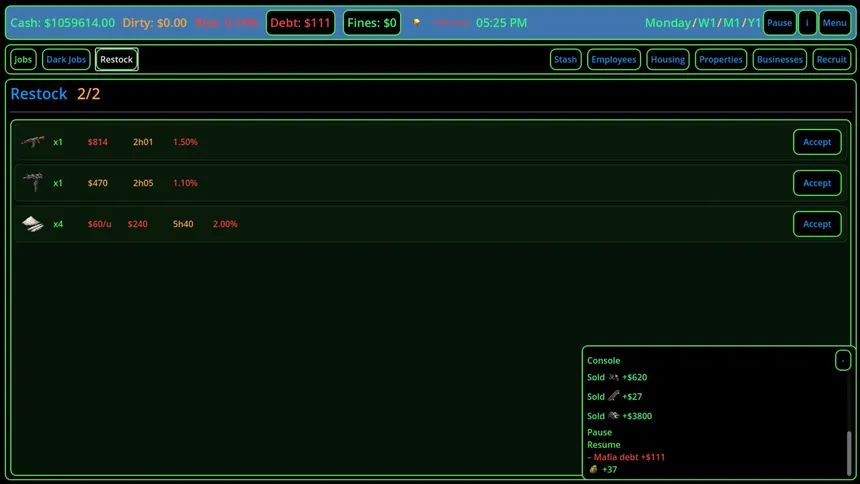Click the Debt: $111 indicator
Image resolution: width=860 pixels, height=484 pixels.
click(x=300, y=23)
